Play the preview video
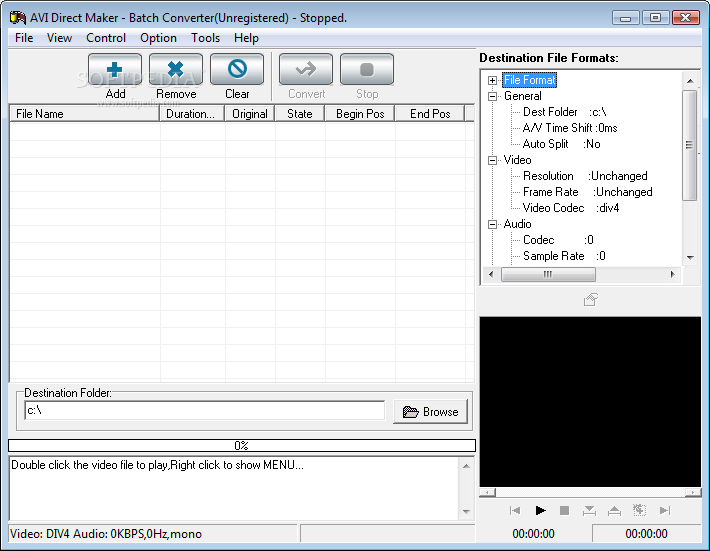The image size is (710, 551). click(540, 511)
